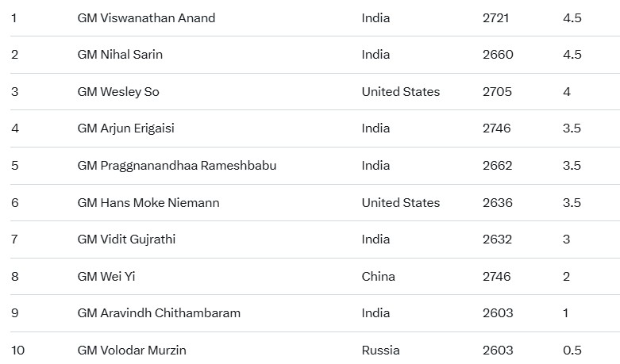620x364 pixels.
Task: Select GM Aravindh Chithambaram
Action: 159,313
